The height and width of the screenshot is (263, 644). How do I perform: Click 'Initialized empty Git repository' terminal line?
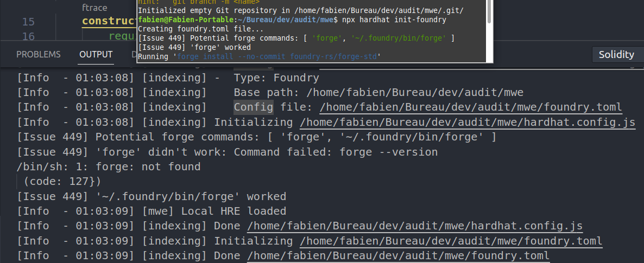click(301, 11)
